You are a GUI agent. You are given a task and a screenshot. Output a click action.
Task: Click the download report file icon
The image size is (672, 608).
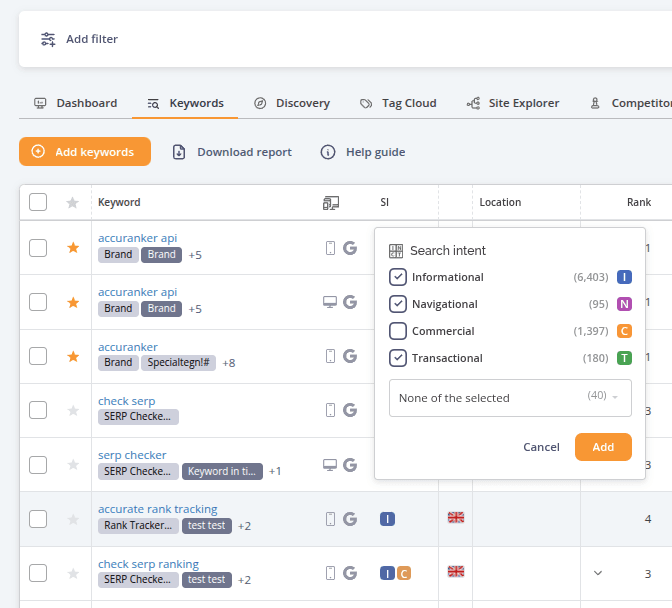(x=179, y=152)
